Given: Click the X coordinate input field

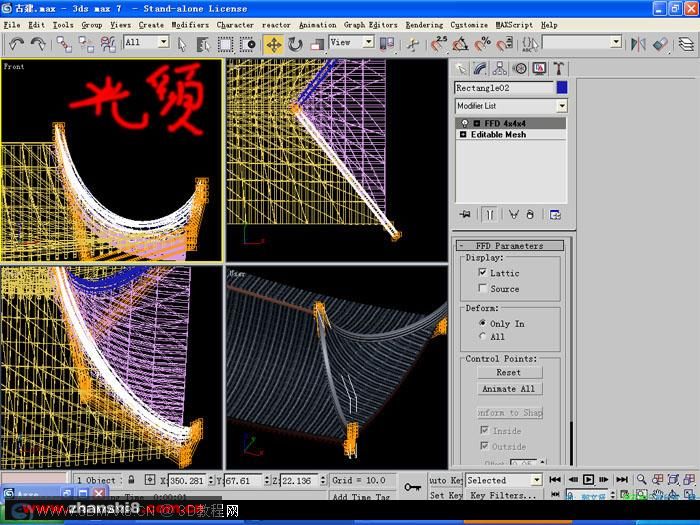Looking at the screenshot, I should tap(188, 480).
